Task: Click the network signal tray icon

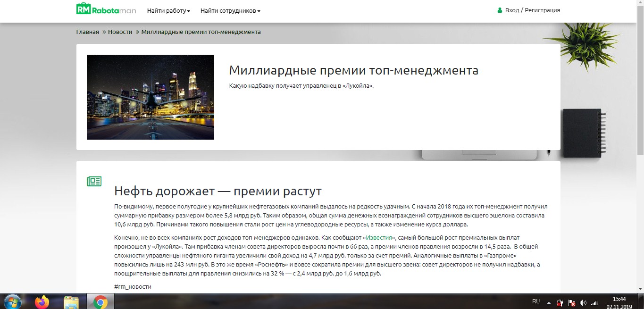Action: [594, 302]
